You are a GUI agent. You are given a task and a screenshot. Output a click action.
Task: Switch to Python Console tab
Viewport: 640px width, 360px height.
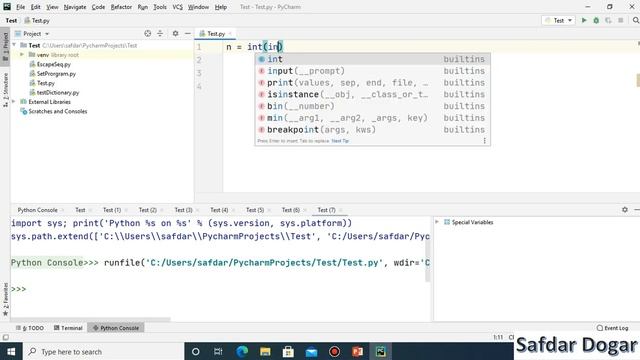coord(38,210)
